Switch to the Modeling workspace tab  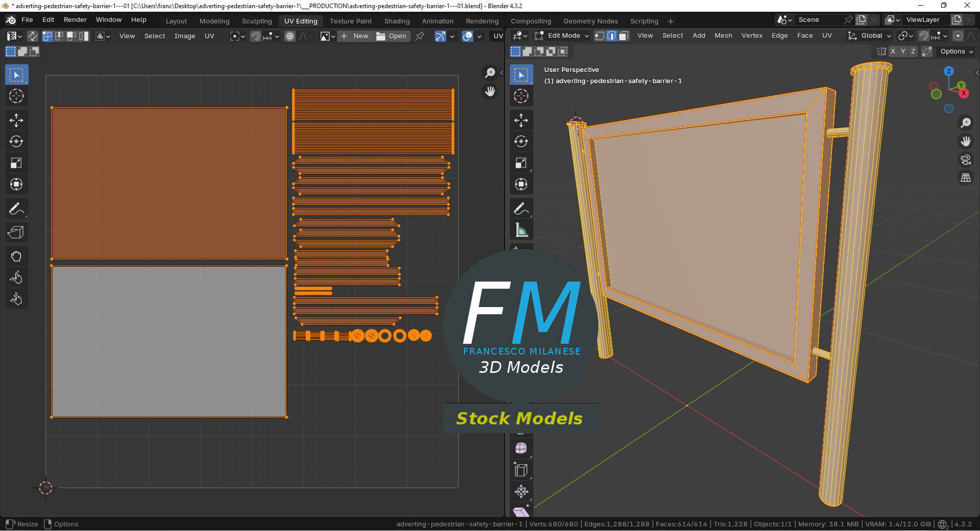(214, 21)
